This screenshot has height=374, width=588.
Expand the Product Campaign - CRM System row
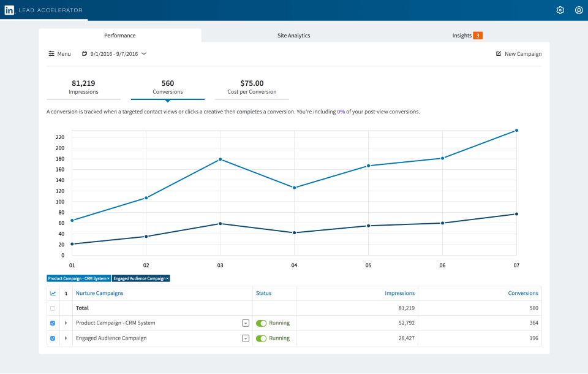(x=66, y=323)
